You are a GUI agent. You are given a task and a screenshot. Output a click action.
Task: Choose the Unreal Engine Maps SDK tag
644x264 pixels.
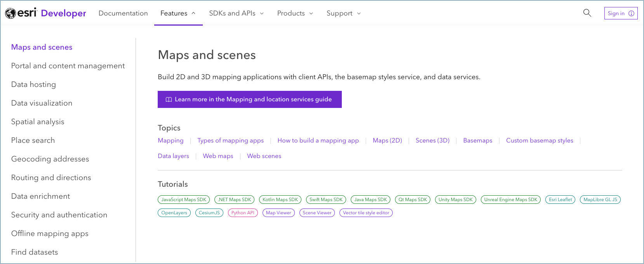point(510,200)
